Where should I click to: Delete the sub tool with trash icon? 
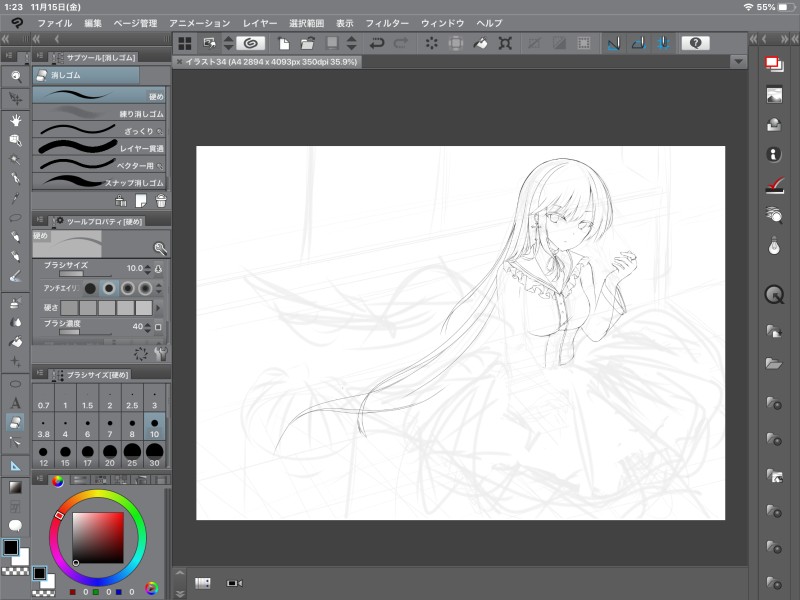pyautogui.click(x=161, y=201)
